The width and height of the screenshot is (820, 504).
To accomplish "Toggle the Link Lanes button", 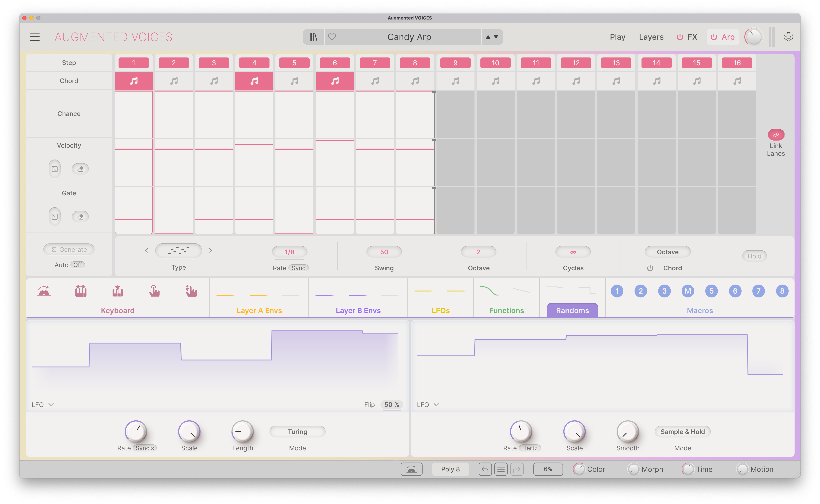I will tap(776, 135).
